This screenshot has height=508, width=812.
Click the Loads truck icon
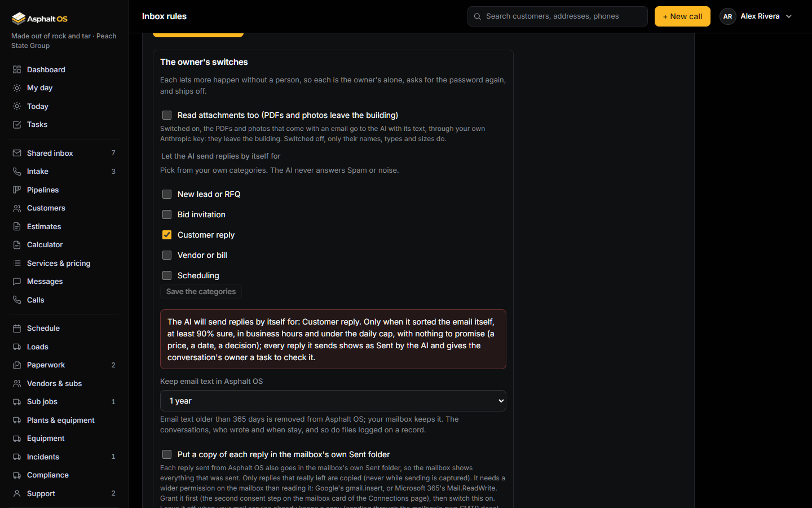pyautogui.click(x=17, y=347)
